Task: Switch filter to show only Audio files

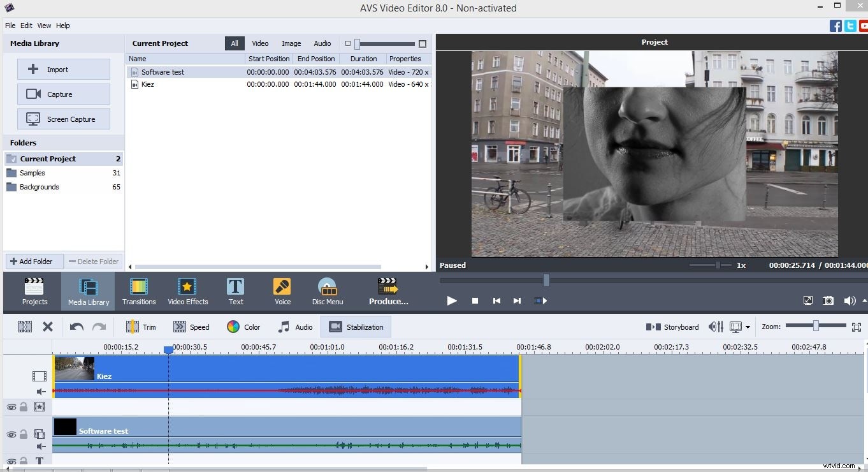Action: (322, 43)
